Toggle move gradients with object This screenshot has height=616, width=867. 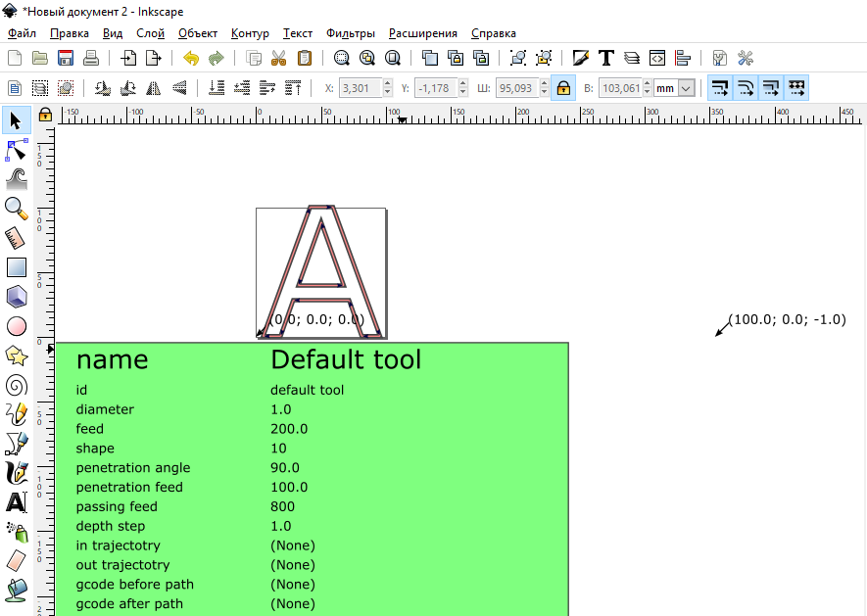pos(771,88)
